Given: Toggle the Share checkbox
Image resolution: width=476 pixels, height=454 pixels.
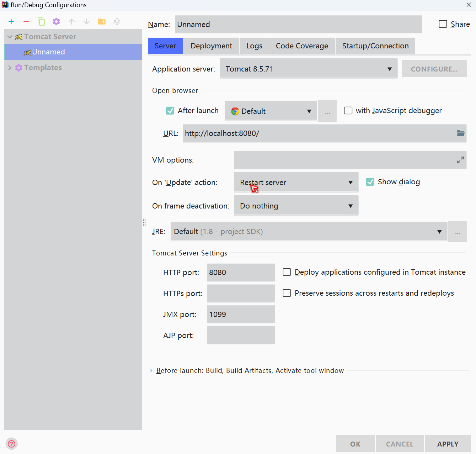Looking at the screenshot, I should pos(443,24).
